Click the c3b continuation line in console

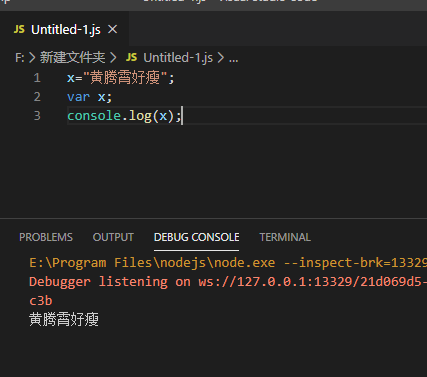(x=41, y=301)
